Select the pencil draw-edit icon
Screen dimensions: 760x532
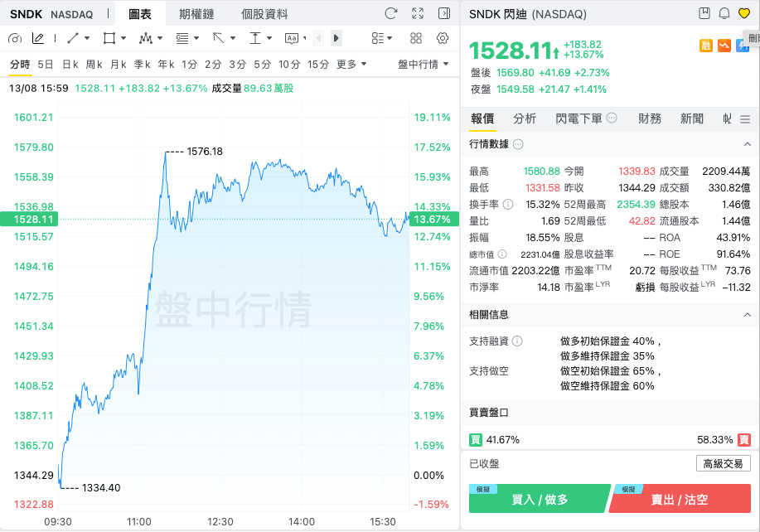click(37, 38)
